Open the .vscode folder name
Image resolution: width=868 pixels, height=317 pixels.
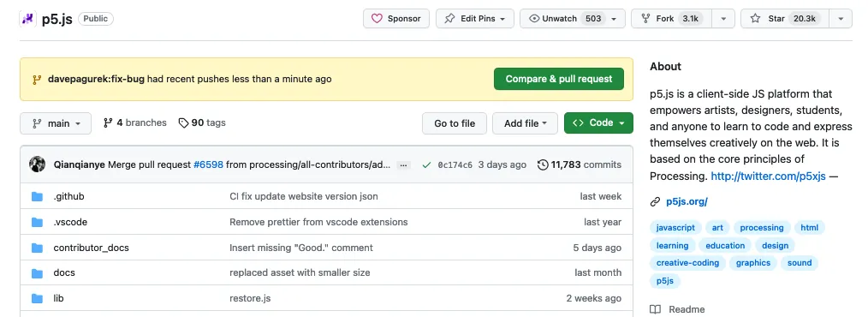pyautogui.click(x=70, y=222)
